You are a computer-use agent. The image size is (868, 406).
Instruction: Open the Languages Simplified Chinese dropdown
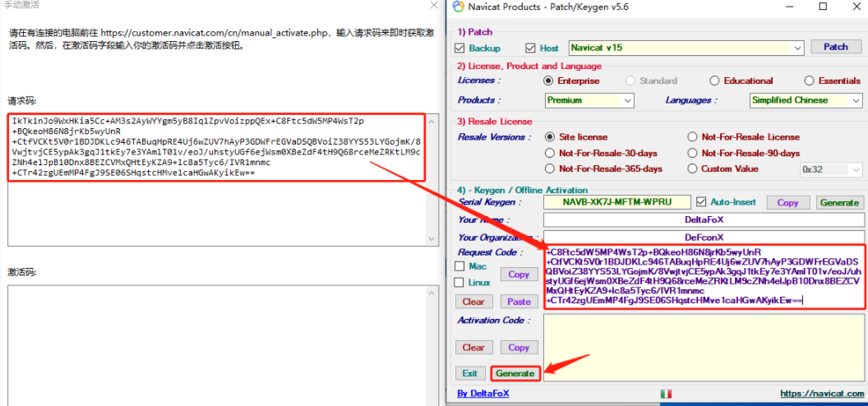[856, 100]
